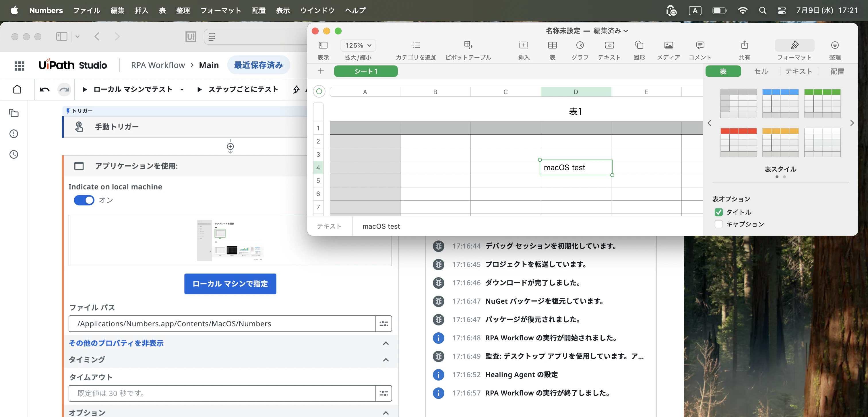868x417 pixels.
Task: Add a new sheet with plus icon
Action: tap(321, 71)
